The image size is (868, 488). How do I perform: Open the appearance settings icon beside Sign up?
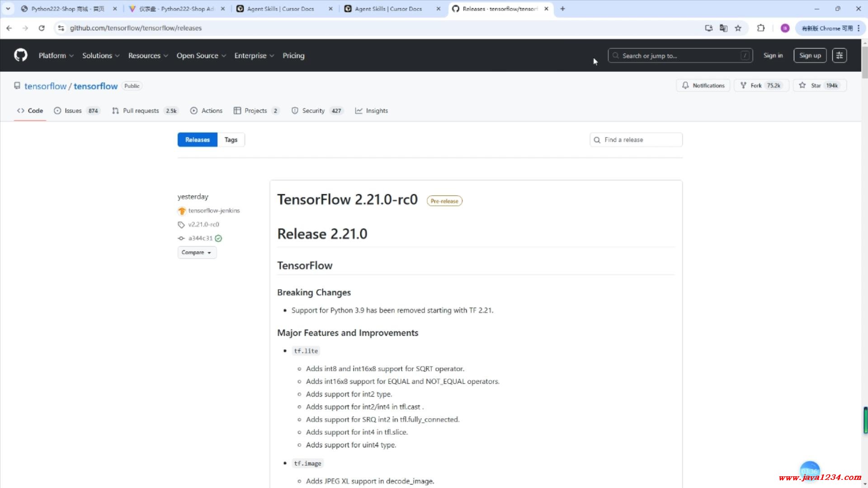coord(839,55)
